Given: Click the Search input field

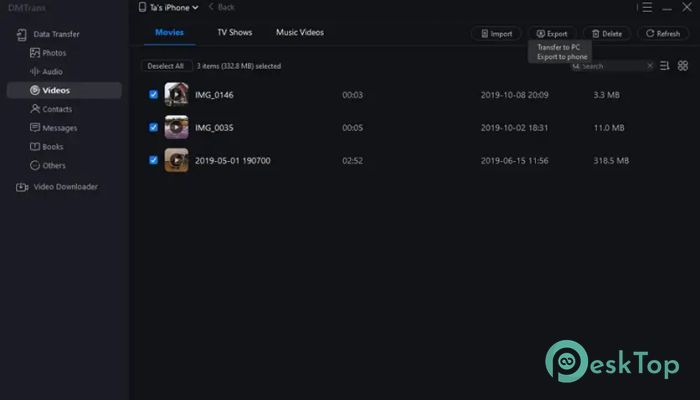Looking at the screenshot, I should pos(612,66).
